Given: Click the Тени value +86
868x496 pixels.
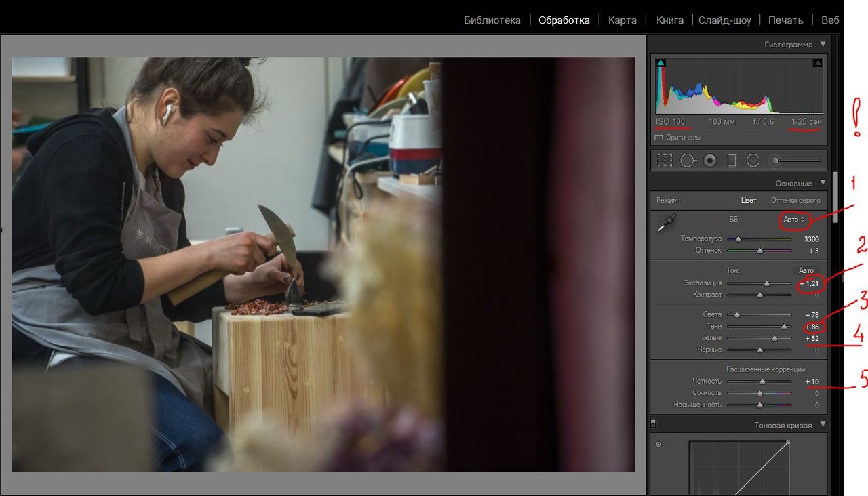Looking at the screenshot, I should (812, 327).
